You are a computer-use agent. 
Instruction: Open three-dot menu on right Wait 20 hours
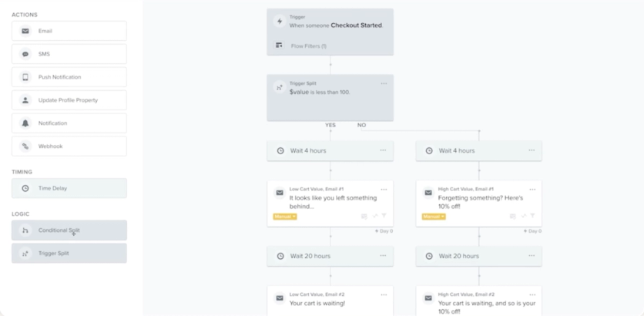[x=532, y=256]
